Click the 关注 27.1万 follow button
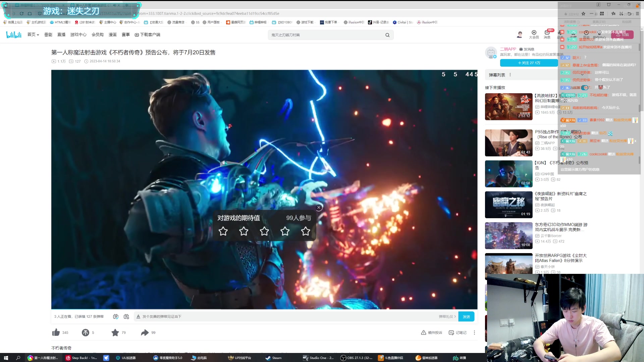The image size is (644, 362). point(529,63)
